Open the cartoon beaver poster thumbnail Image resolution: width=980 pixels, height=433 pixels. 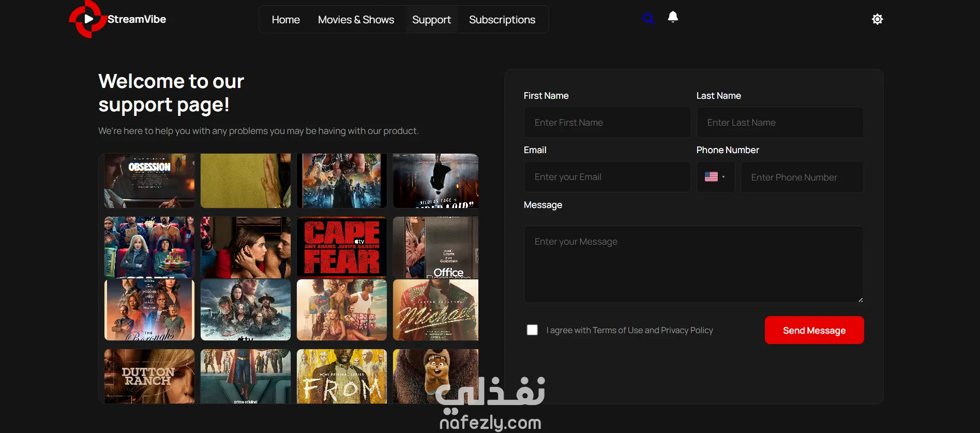435,376
